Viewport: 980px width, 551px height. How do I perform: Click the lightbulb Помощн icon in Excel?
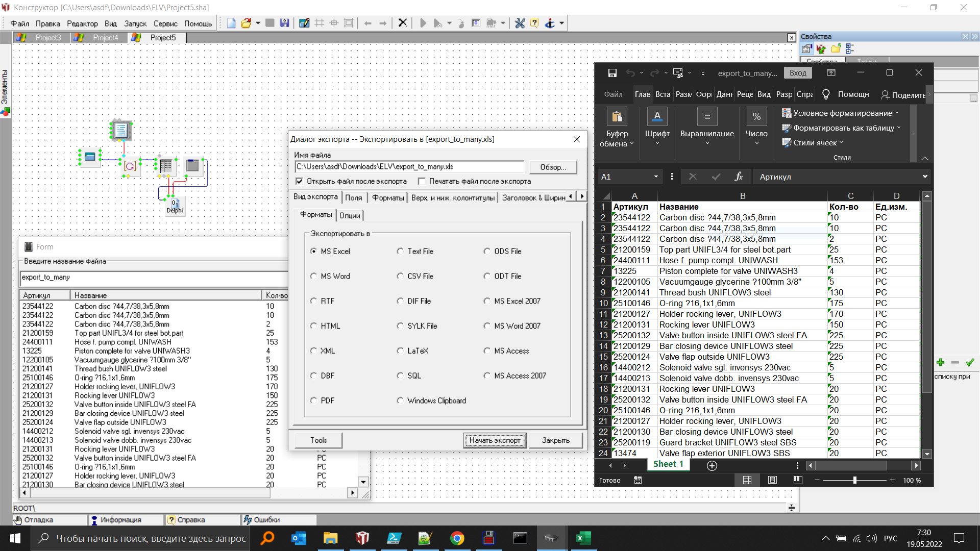coord(826,94)
